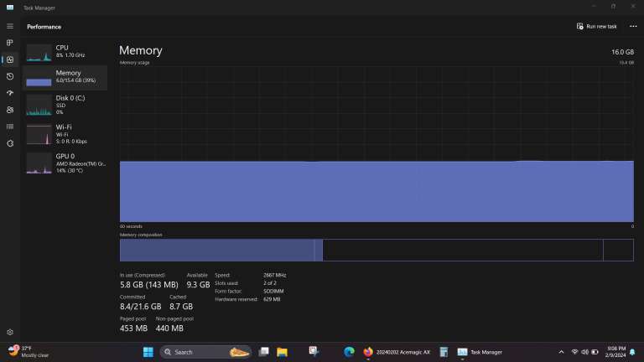Click the Windows Start button

pyautogui.click(x=148, y=352)
